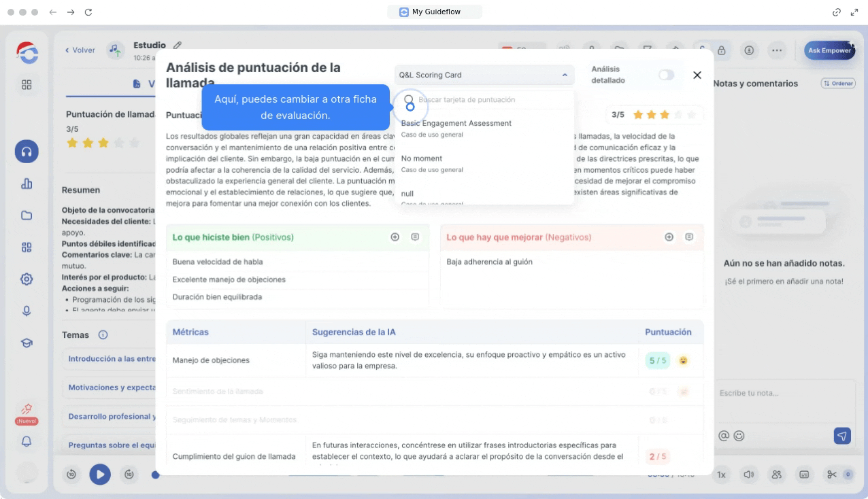
Task: Choose the No moment scoring card
Action: click(x=422, y=159)
